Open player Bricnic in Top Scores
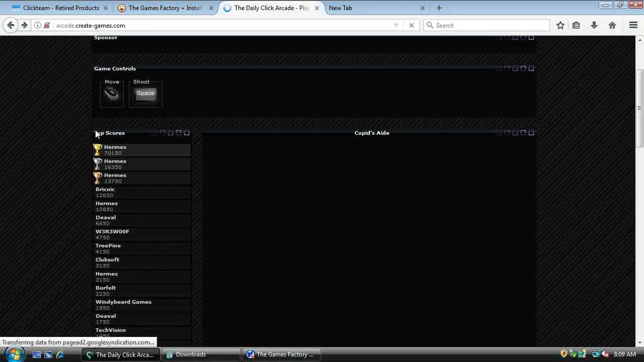644x362 pixels. pyautogui.click(x=105, y=189)
